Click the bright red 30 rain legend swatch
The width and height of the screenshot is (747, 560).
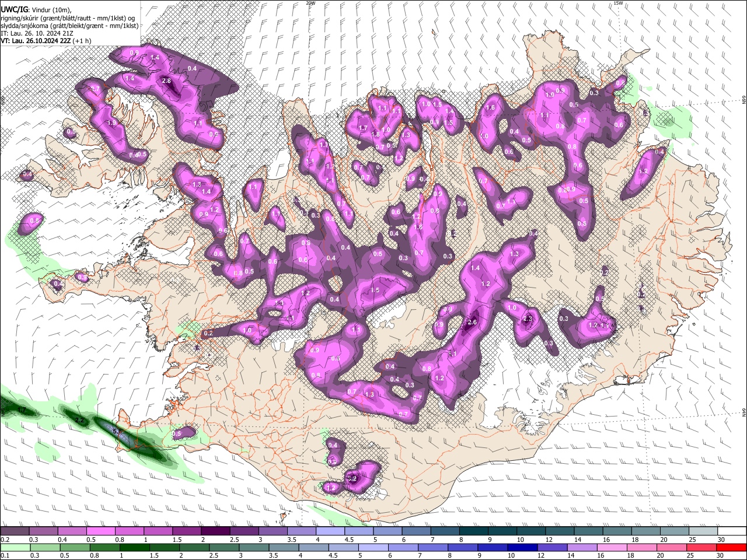click(732, 547)
